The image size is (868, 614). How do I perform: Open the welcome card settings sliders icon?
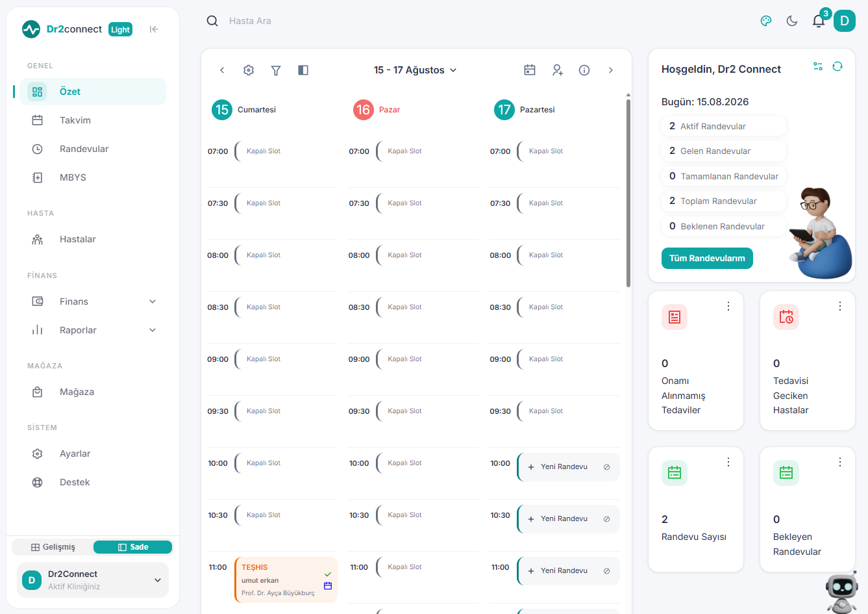tap(818, 66)
